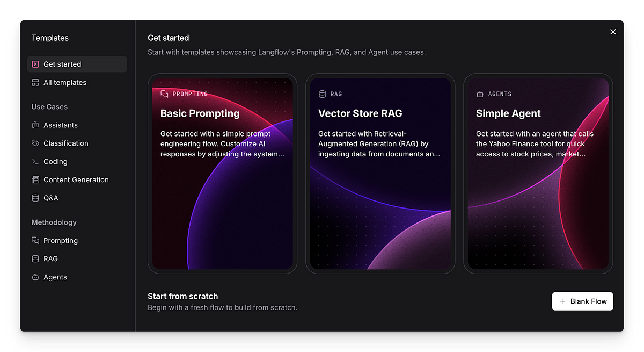Filter templates by Classification
644x352 pixels.
[x=65, y=143]
